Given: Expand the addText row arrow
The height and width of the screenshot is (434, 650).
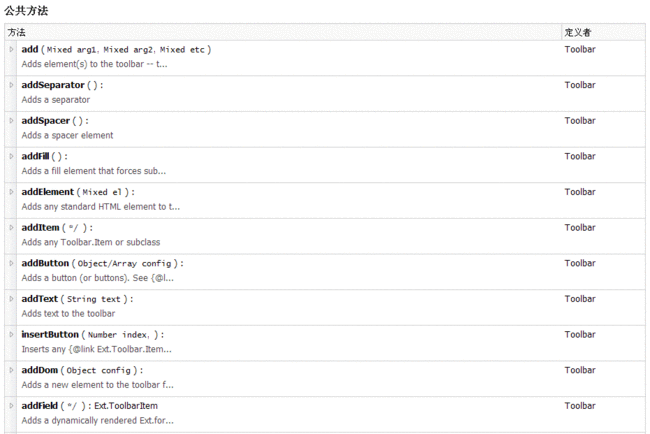Looking at the screenshot, I should pyautogui.click(x=11, y=299).
